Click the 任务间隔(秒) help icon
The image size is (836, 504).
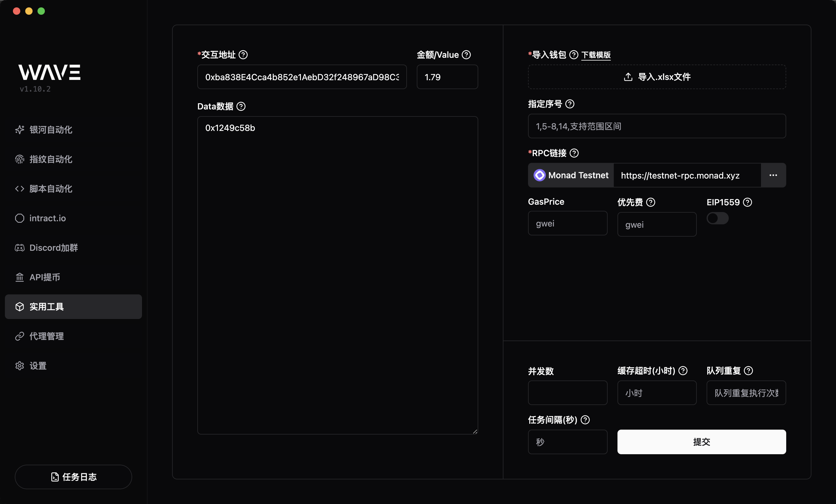585,420
